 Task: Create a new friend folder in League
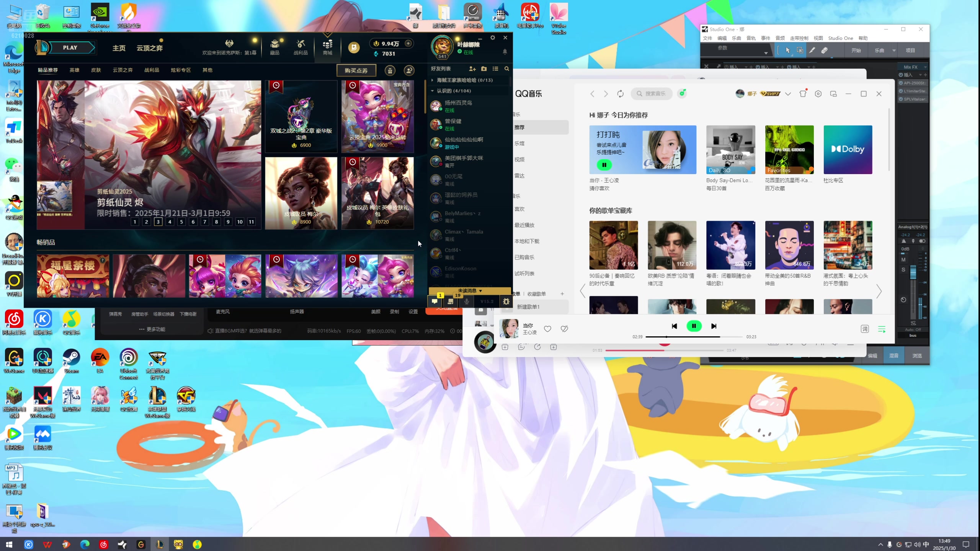484,69
